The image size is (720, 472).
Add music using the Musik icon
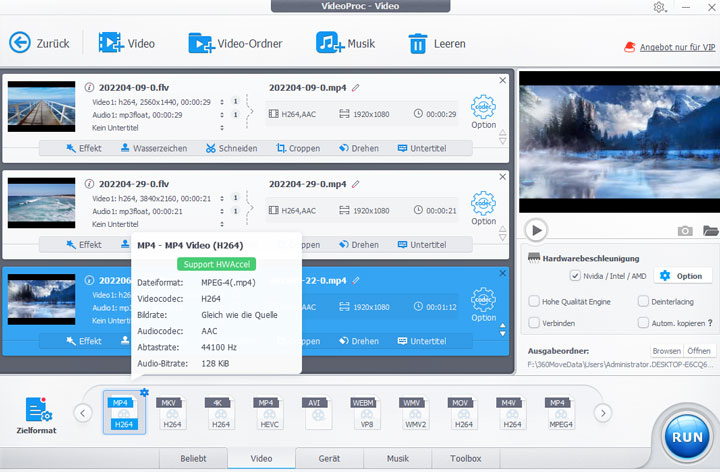329,43
